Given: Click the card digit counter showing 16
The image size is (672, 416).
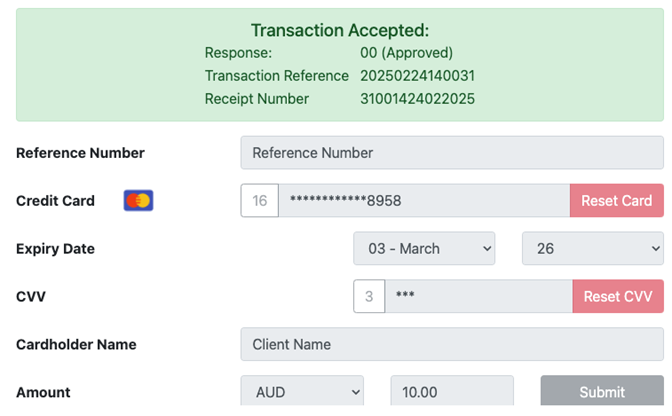Looking at the screenshot, I should pos(259,201).
